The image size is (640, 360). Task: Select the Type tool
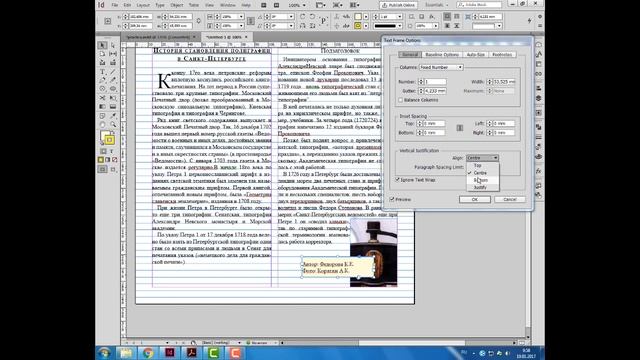point(102,72)
